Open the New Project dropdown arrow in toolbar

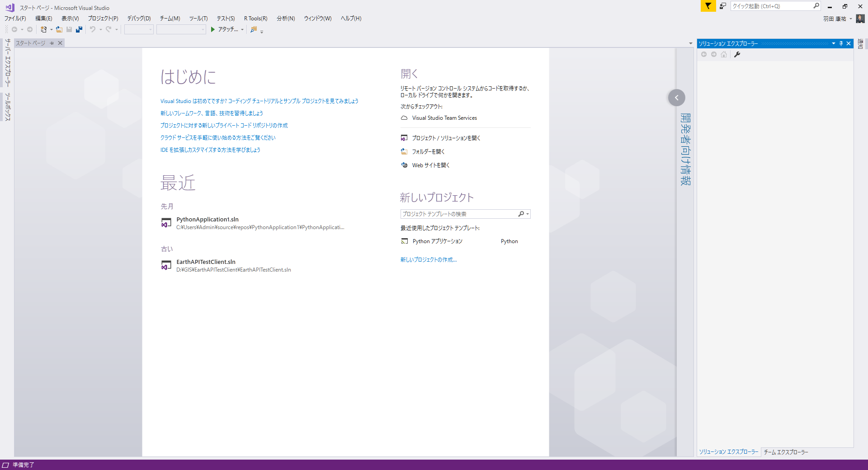[x=51, y=29]
